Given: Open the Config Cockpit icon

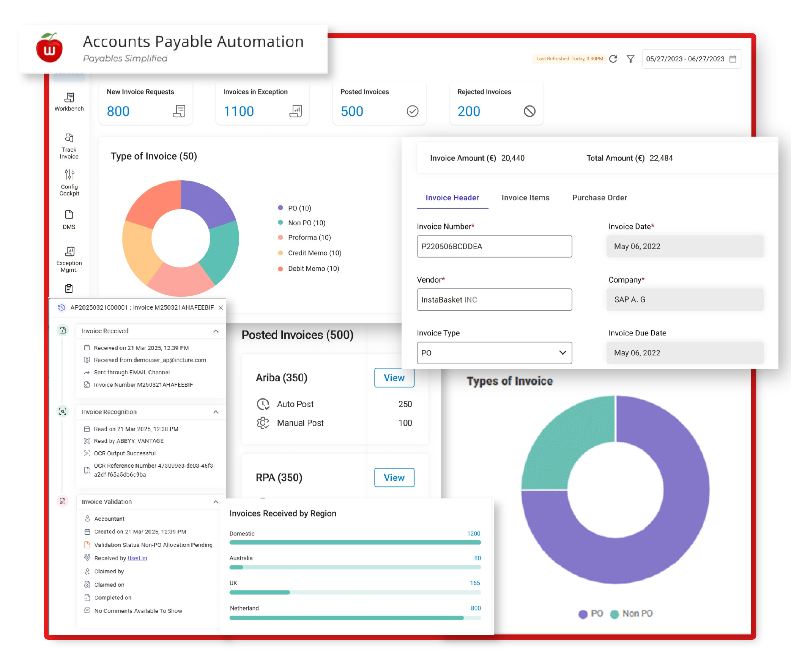Looking at the screenshot, I should coord(69,175).
